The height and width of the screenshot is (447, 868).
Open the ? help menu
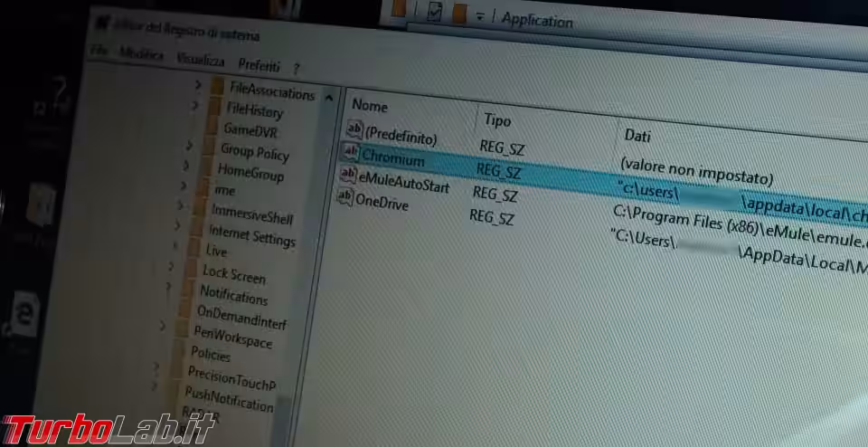[x=297, y=70]
